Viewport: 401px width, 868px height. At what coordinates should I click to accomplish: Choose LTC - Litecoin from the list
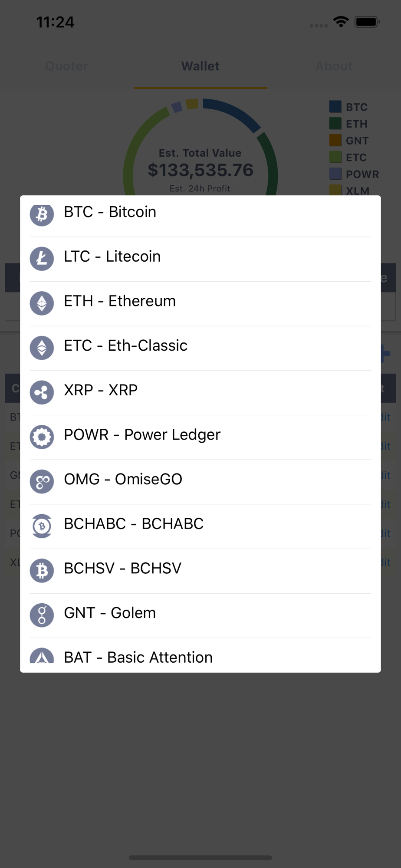pyautogui.click(x=112, y=257)
